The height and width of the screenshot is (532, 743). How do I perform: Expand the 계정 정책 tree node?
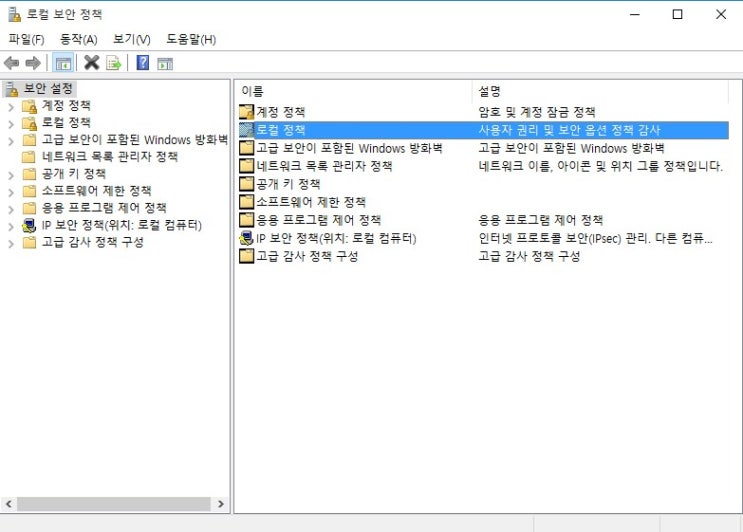click(x=11, y=108)
